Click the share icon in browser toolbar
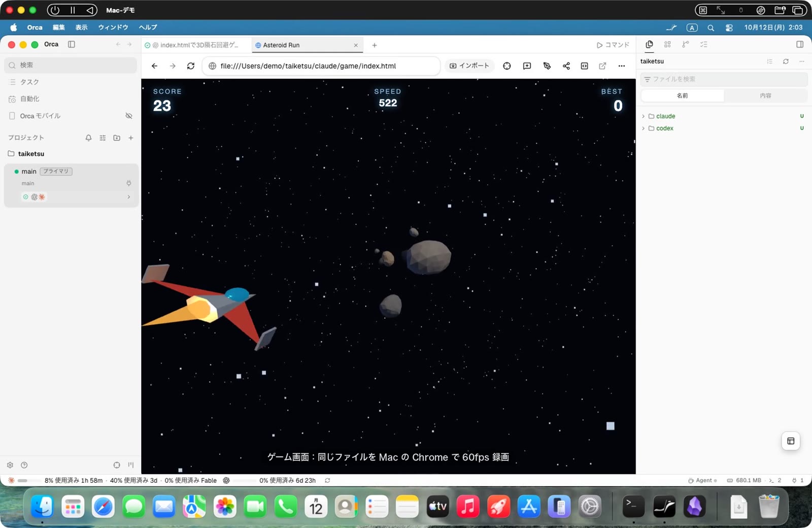Image resolution: width=812 pixels, height=528 pixels. 566,66
